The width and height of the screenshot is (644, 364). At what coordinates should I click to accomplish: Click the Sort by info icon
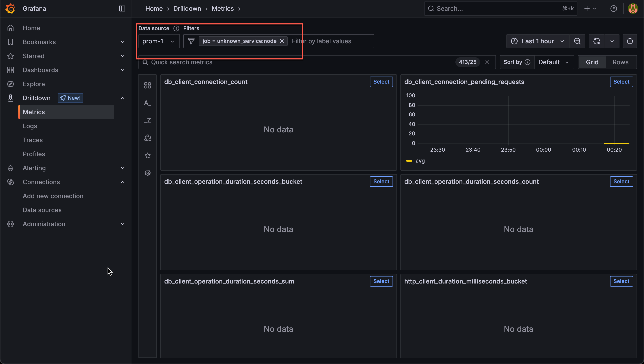527,62
